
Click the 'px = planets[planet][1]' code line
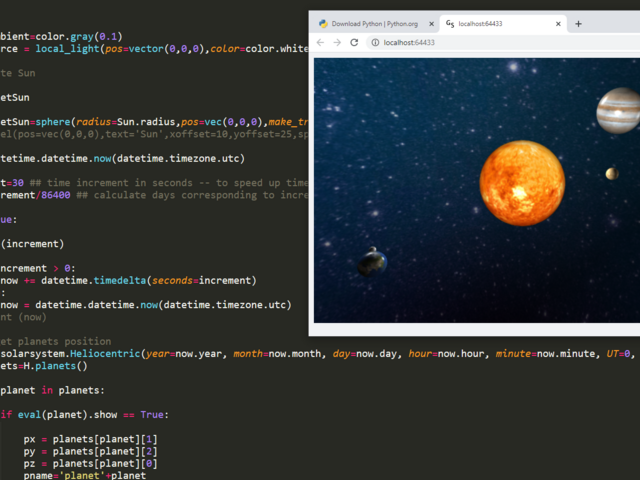(90, 439)
